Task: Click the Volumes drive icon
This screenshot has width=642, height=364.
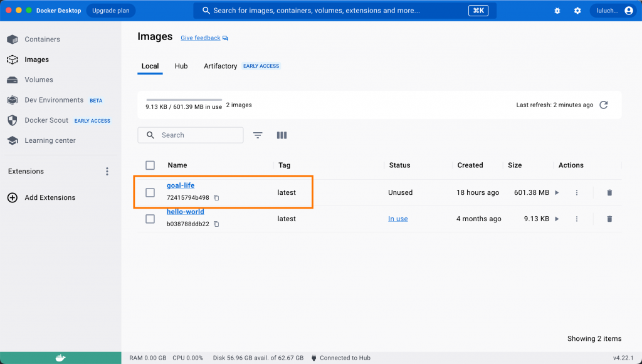Action: click(13, 80)
